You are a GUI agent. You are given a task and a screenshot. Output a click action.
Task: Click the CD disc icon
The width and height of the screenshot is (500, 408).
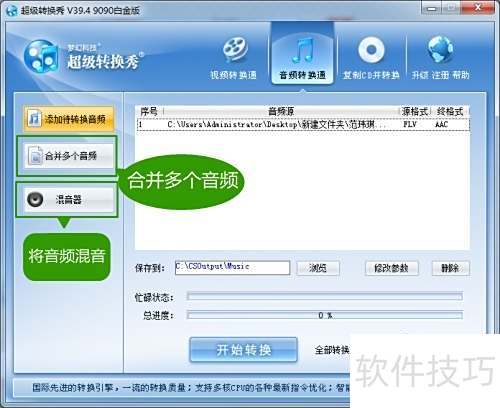371,50
